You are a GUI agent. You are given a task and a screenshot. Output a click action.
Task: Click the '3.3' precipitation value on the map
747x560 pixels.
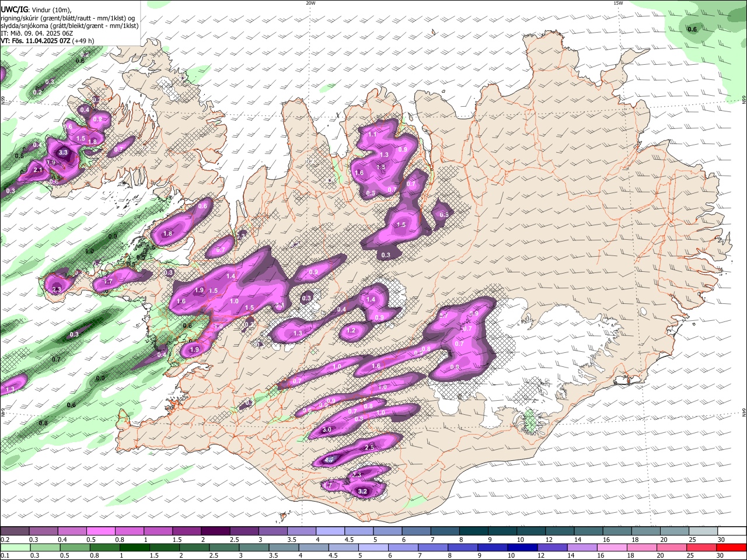pyautogui.click(x=63, y=152)
